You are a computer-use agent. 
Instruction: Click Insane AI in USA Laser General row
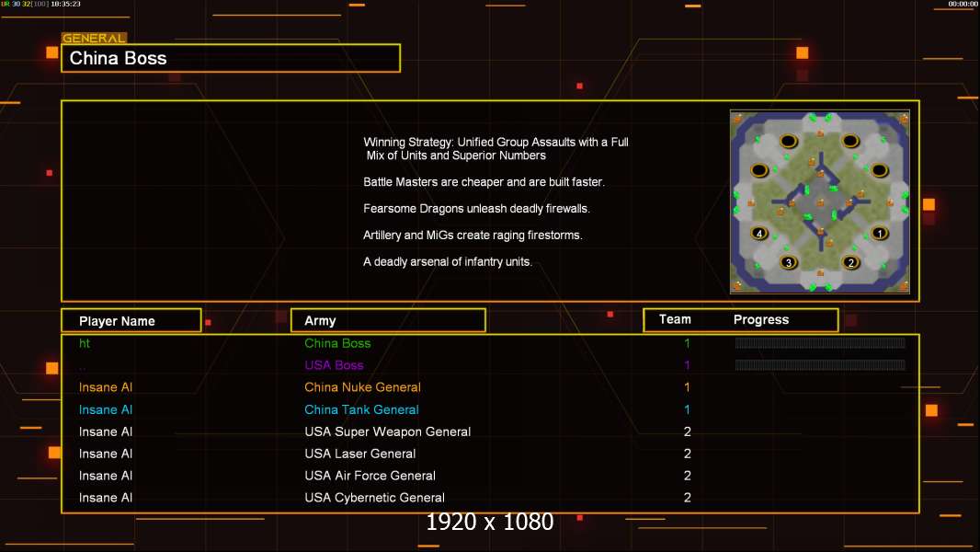tap(106, 454)
